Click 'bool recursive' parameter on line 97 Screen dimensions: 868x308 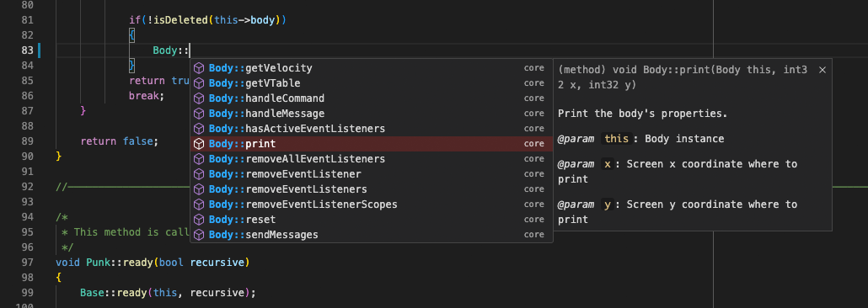pos(201,262)
